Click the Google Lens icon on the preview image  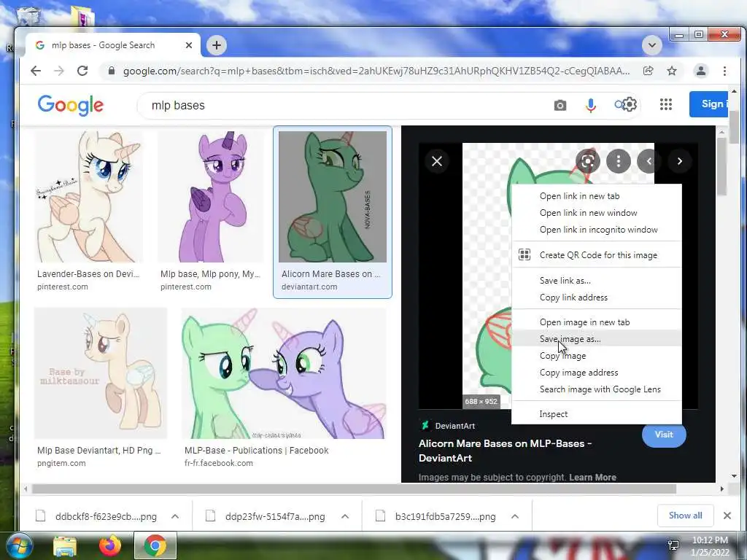[x=588, y=161]
